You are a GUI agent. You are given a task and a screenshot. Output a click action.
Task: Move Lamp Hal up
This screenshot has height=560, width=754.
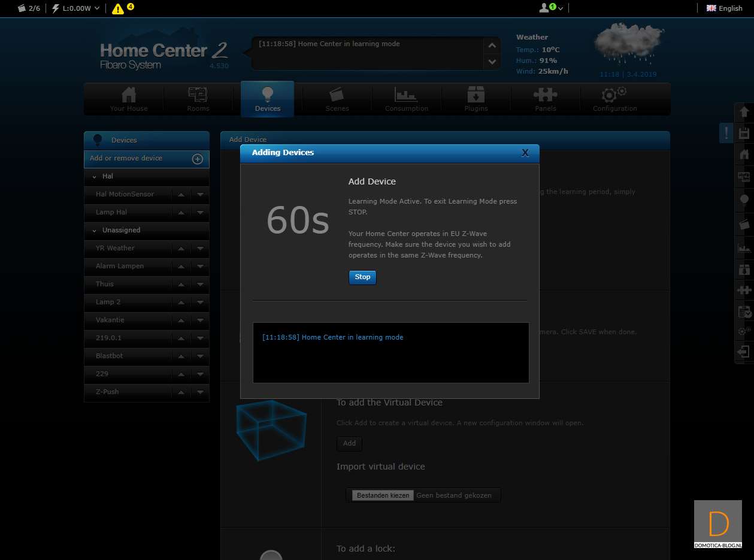(181, 212)
